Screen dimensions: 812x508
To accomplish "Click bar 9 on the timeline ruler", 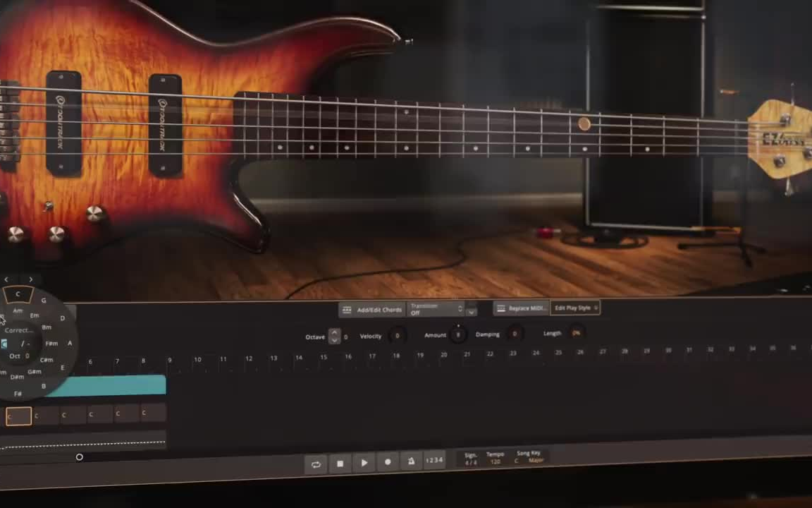I will point(169,360).
